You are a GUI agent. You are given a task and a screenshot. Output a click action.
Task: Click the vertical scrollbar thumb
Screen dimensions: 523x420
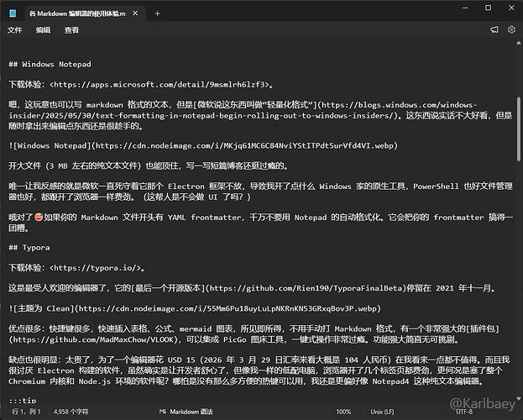[x=518, y=129]
